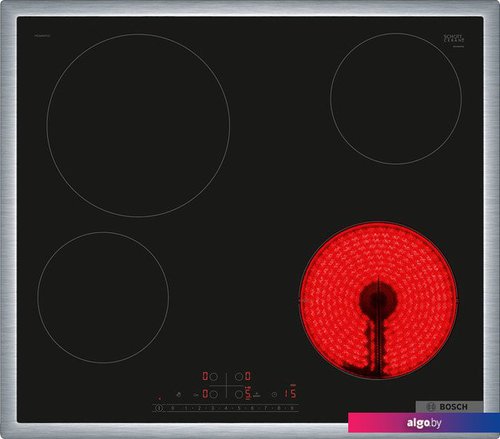
Task: Click the large rear-left cooking zone
Action: pos(138,126)
